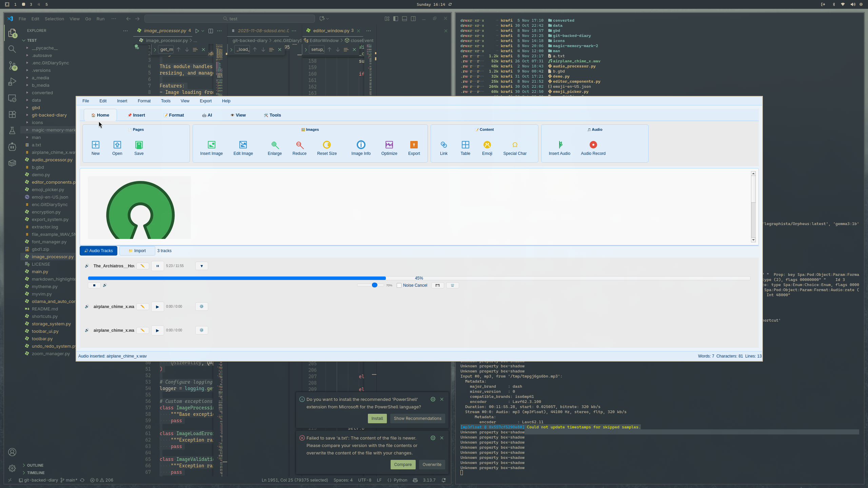Click the Enlarge image tool
Screen dimensions: 868x488
point(274,145)
